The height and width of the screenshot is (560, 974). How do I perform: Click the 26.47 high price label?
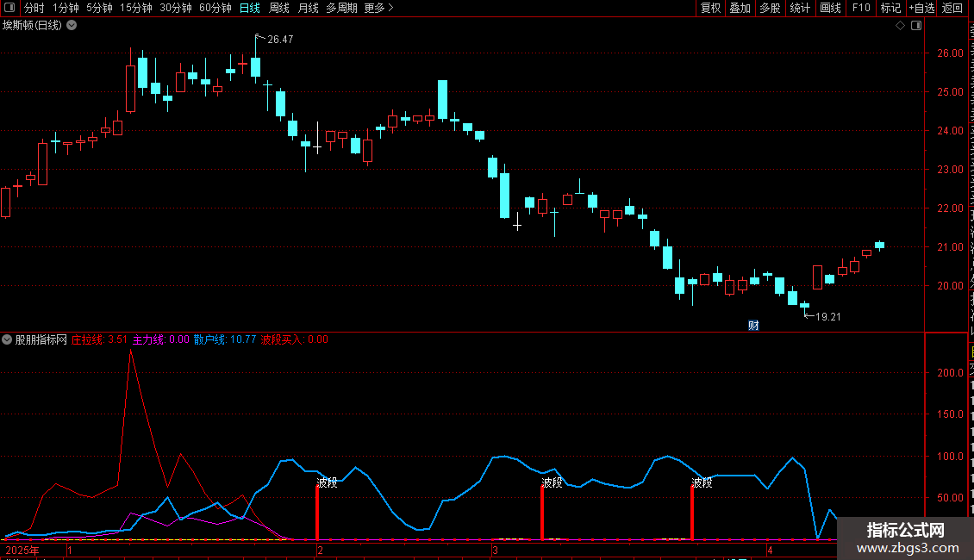pos(280,39)
